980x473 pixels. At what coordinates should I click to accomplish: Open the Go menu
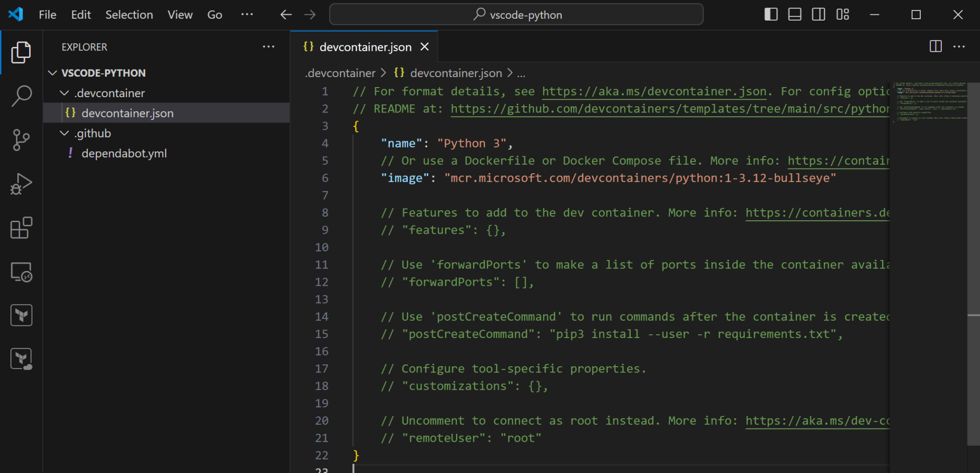(x=214, y=14)
